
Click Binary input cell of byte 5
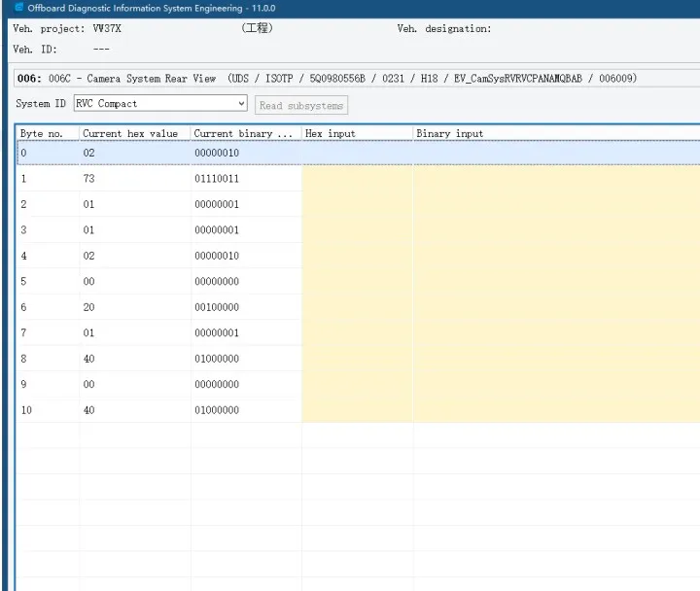pos(556,281)
